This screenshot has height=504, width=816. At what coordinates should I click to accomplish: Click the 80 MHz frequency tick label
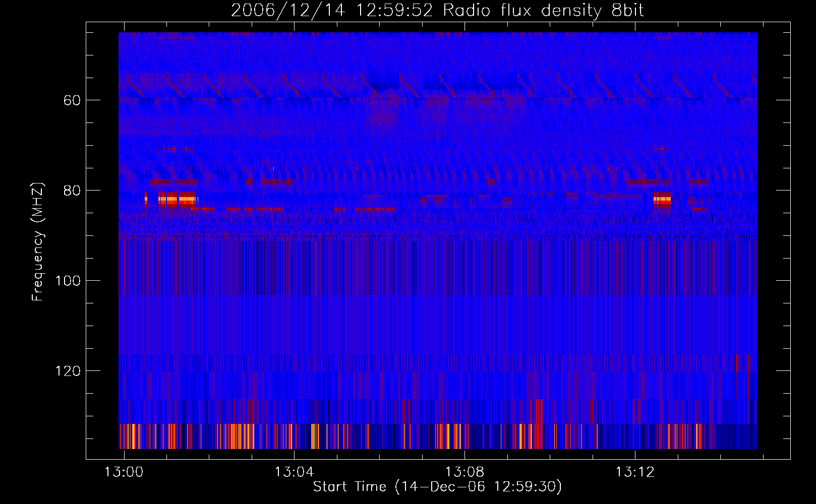pos(72,191)
